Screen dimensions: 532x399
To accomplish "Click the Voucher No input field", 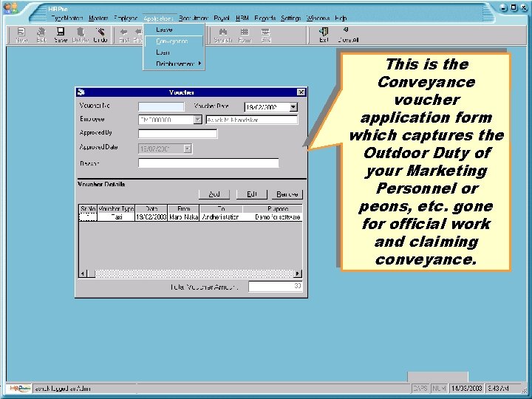I will click(x=161, y=106).
